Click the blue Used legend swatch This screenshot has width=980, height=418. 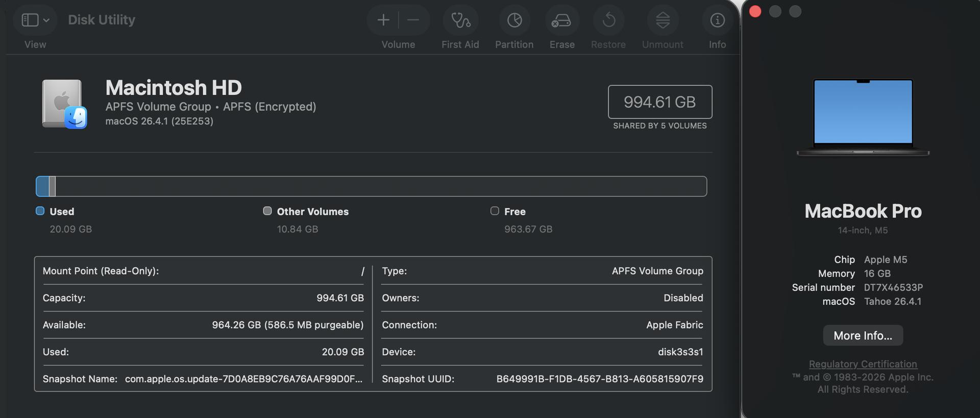coord(40,211)
